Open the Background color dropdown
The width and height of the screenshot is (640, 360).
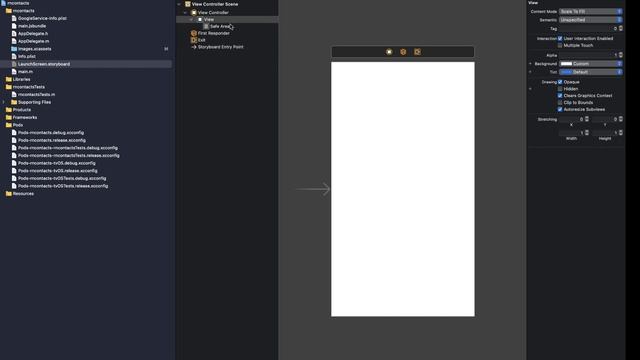(x=591, y=64)
